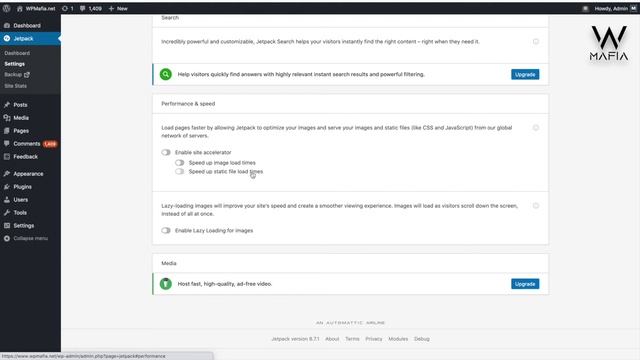Click info icon beside Search description
The height and width of the screenshot is (360, 640).
[536, 42]
